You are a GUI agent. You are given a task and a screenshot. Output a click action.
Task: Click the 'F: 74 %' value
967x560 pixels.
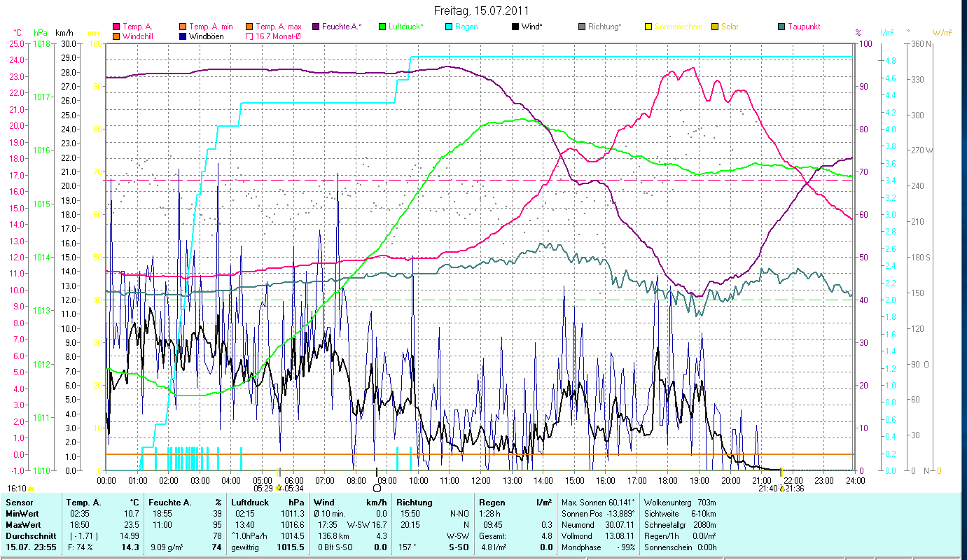point(81,547)
